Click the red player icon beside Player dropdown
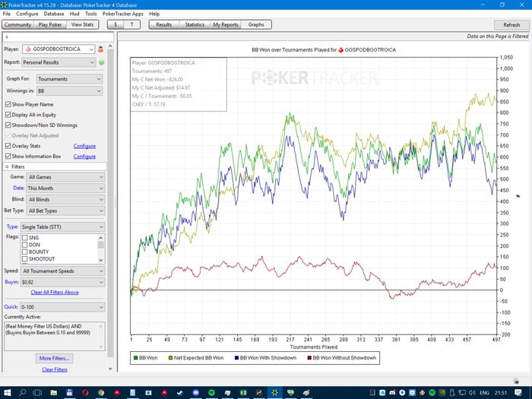This screenshot has width=532, height=399. click(100, 49)
